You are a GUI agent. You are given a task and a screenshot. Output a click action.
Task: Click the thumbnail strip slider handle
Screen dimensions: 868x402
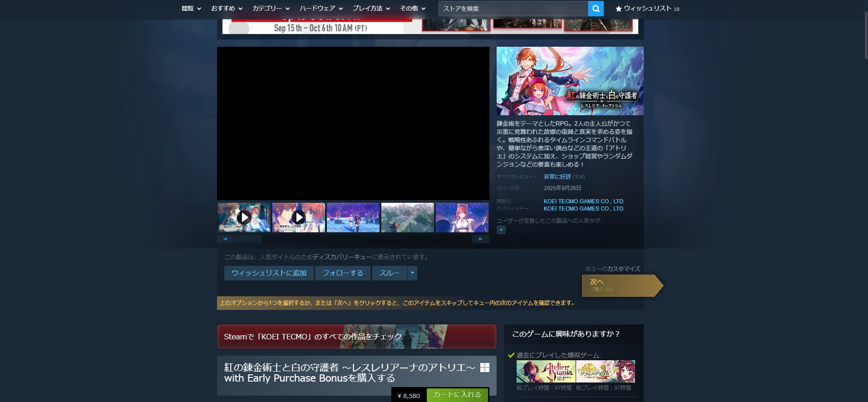(248, 239)
